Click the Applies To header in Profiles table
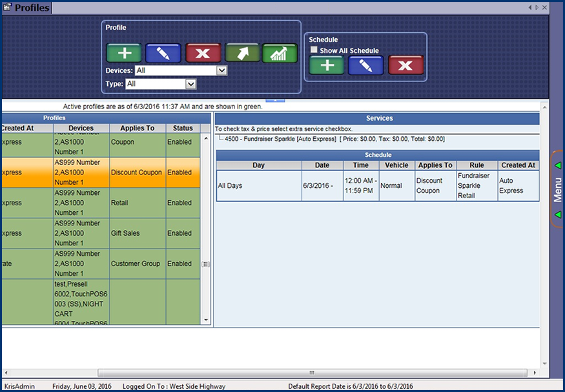This screenshot has width=565, height=392. point(137,128)
